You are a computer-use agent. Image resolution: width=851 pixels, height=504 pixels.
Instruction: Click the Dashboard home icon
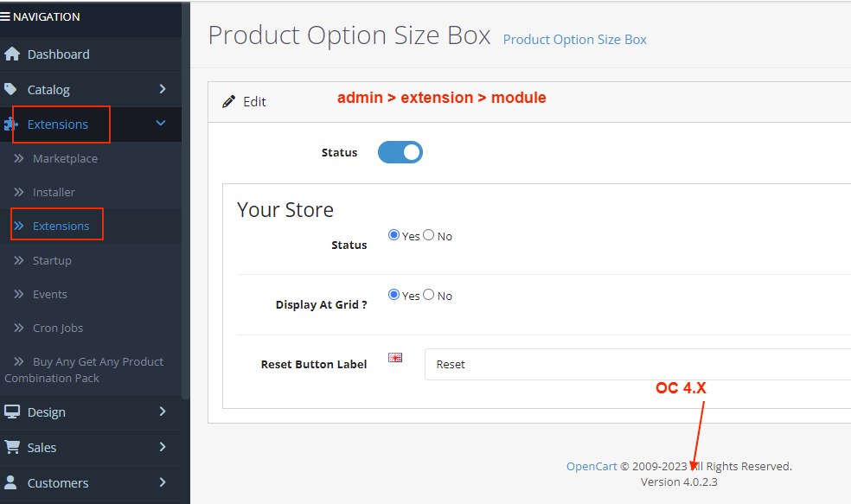(12, 54)
